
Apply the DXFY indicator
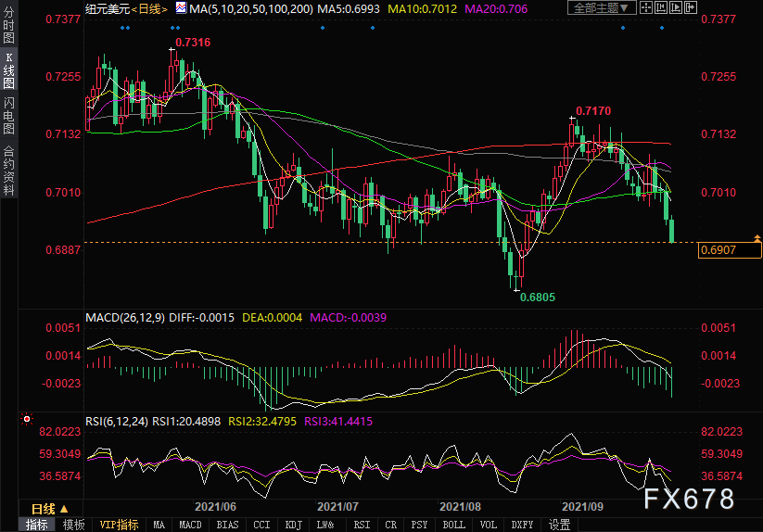click(x=522, y=525)
